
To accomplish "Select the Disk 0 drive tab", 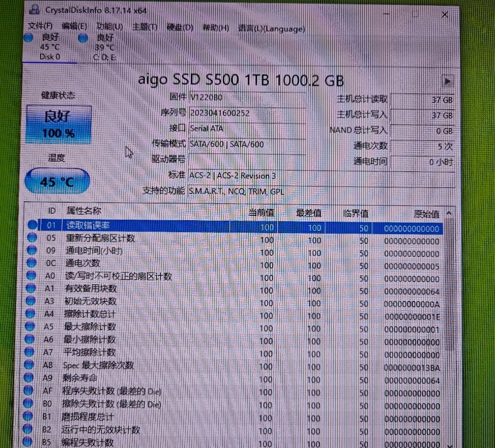I will (x=50, y=47).
